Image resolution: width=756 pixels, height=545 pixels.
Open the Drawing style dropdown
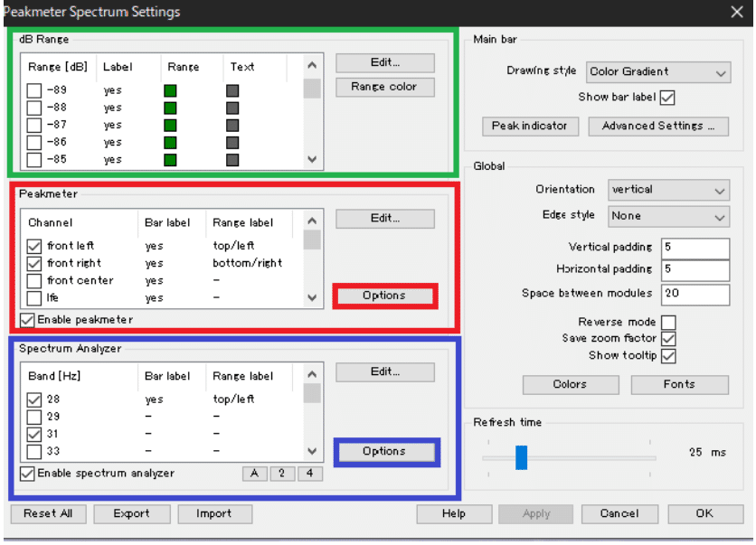pyautogui.click(x=658, y=72)
